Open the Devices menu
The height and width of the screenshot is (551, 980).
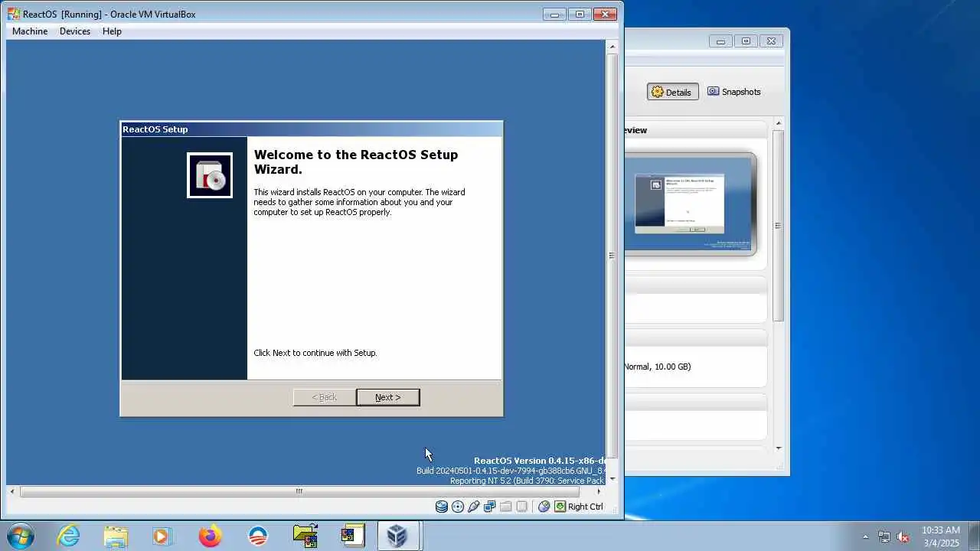(x=75, y=31)
